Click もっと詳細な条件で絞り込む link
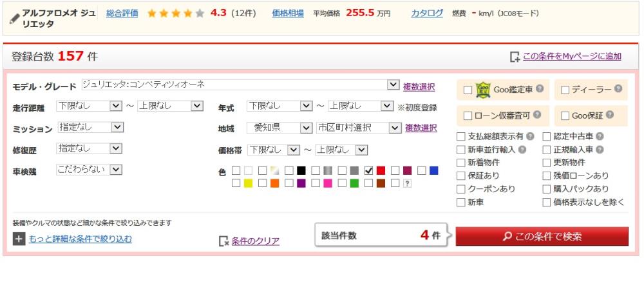Viewport: 644px width, 289px height. click(x=80, y=239)
